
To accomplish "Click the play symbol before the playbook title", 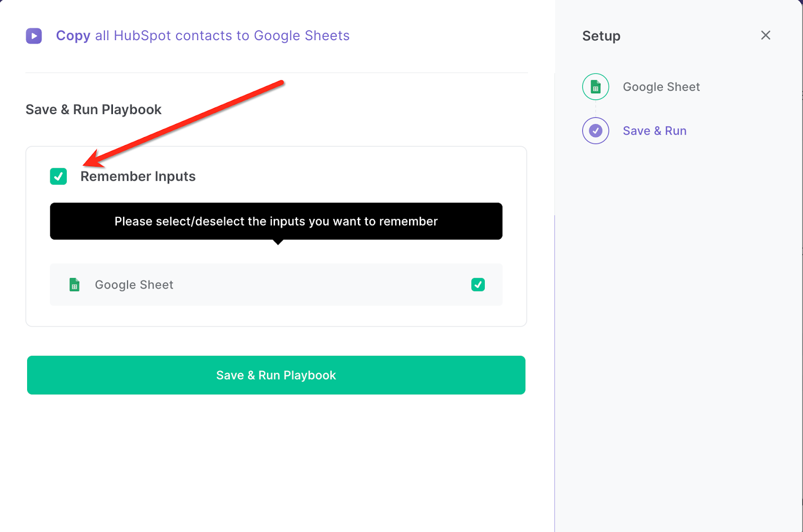I will pyautogui.click(x=34, y=36).
